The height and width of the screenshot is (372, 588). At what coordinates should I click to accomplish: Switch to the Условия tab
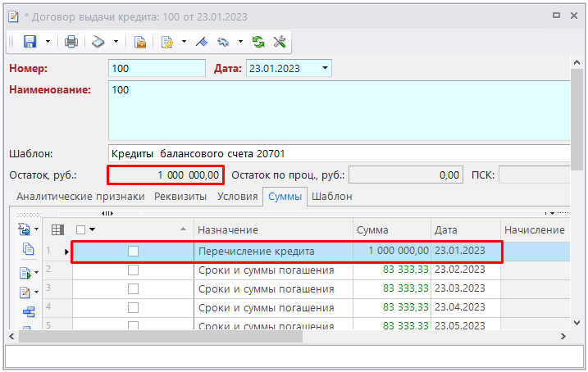[237, 197]
